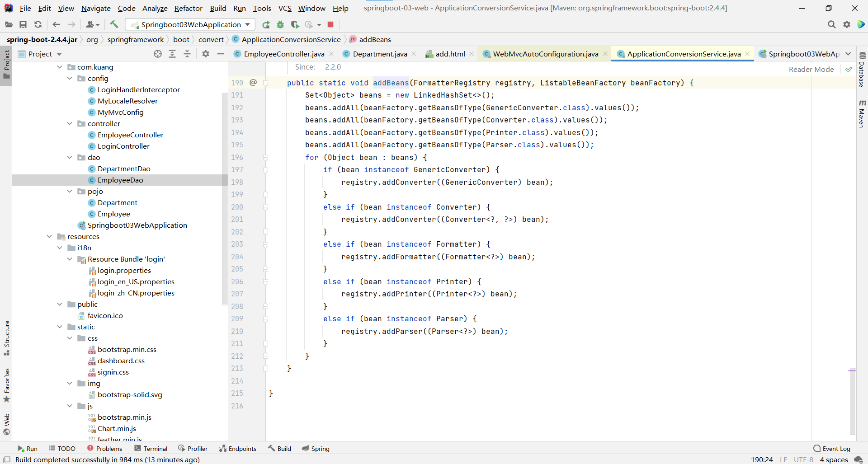
Task: Fold the else-if Parser block at line 209
Action: tap(266, 319)
